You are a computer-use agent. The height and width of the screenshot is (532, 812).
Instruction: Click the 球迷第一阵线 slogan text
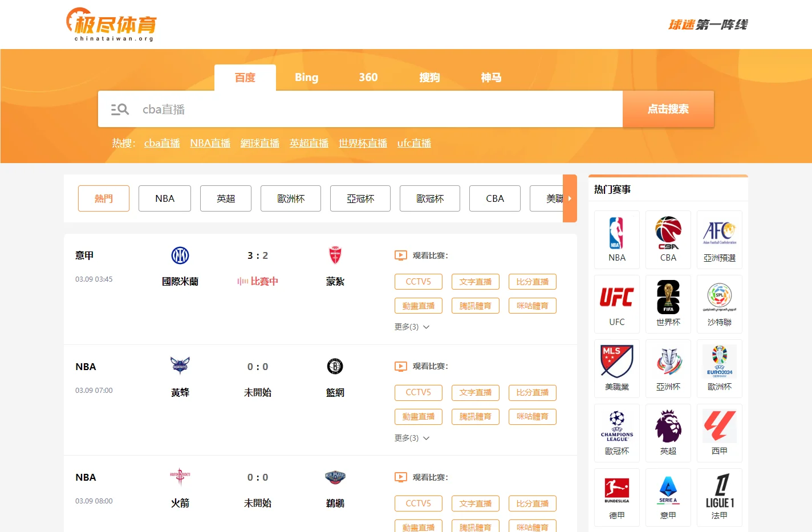click(x=708, y=25)
